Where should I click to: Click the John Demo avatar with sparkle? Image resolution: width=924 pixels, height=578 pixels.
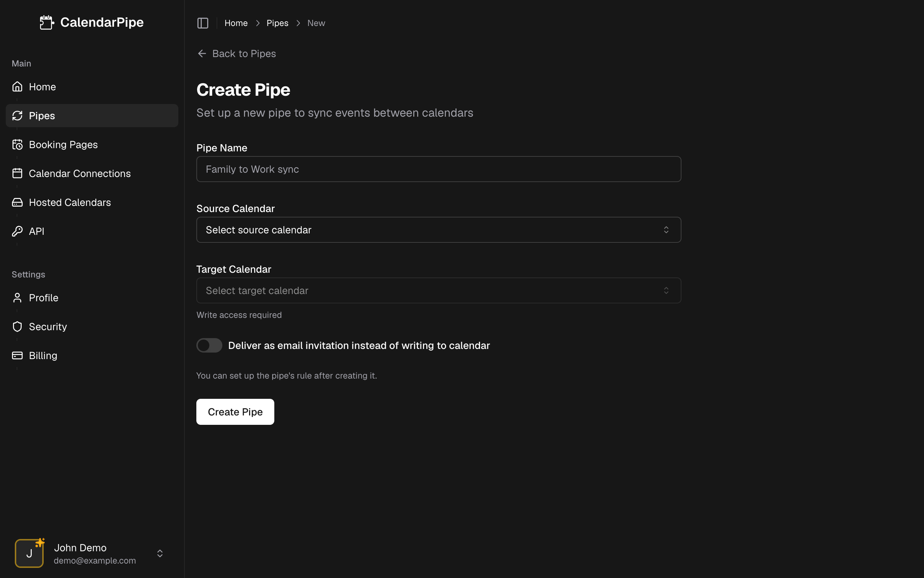[x=29, y=553]
